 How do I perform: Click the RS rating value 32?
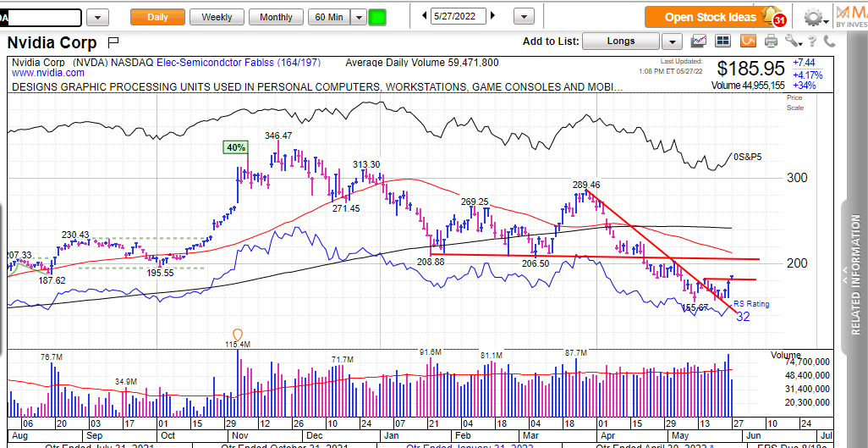pyautogui.click(x=743, y=317)
